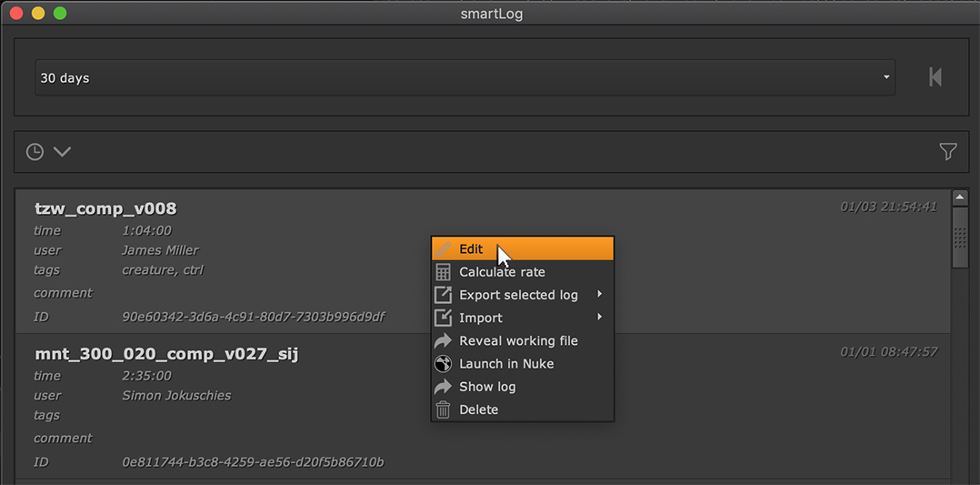Click the log list scrollbar handle
Screen dimensions: 980x485
[x=959, y=237]
